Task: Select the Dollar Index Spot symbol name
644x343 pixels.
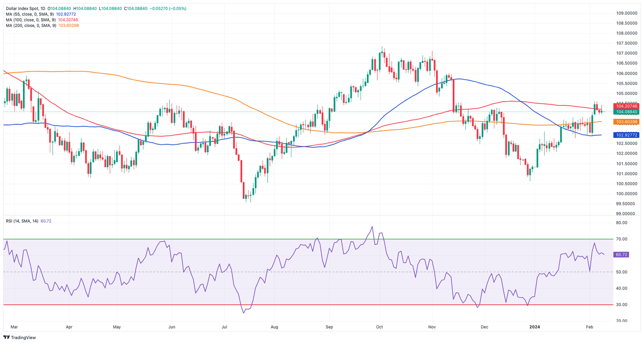Action: pos(23,8)
